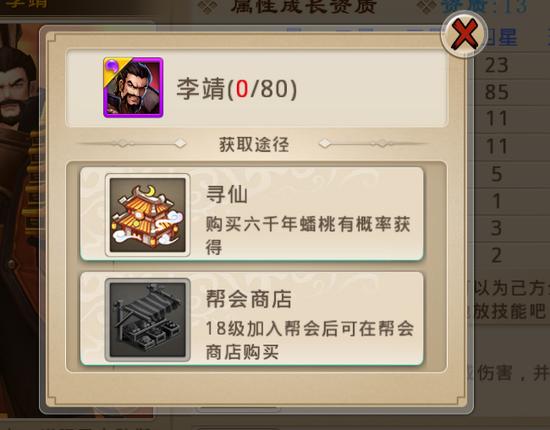Open the 帮会商店 acquisition route entry
Screen dimensions: 550x430
click(252, 319)
